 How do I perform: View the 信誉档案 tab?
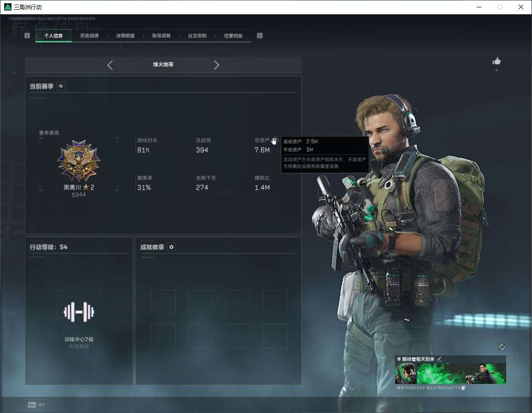pos(233,35)
